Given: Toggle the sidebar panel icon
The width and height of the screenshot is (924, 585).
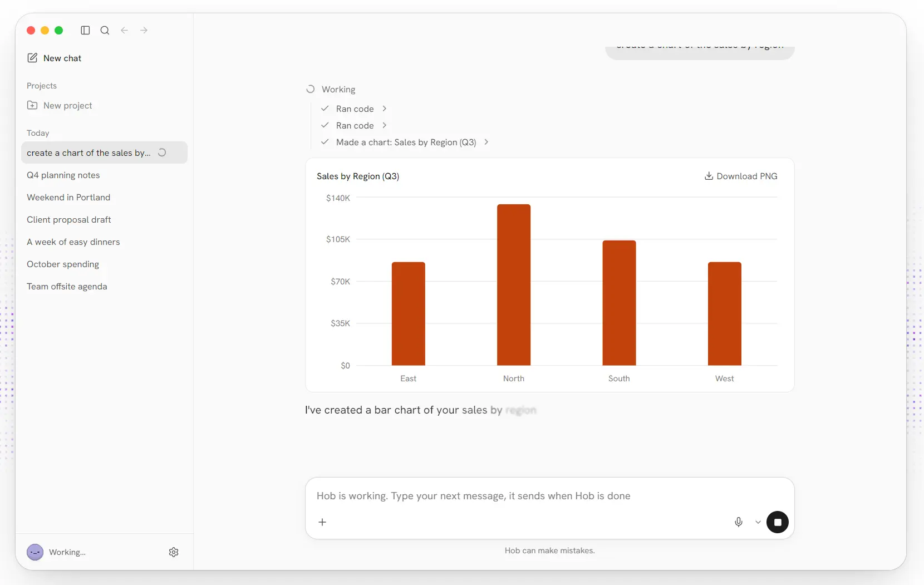Looking at the screenshot, I should (85, 30).
